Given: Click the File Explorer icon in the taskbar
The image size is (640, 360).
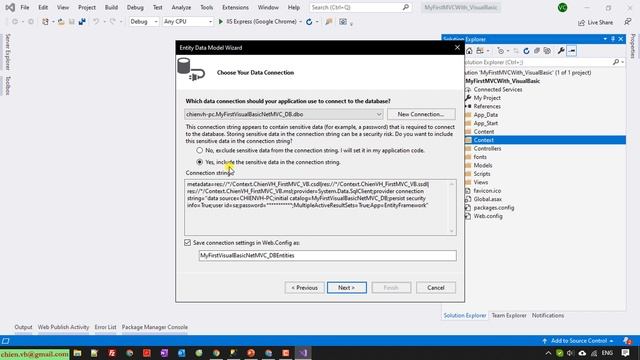Looking at the screenshot, I should click(77, 353).
